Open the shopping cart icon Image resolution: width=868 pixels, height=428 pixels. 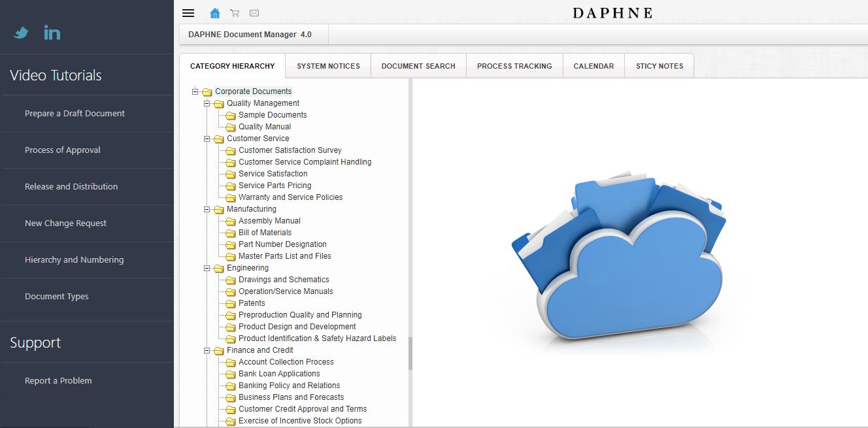235,13
